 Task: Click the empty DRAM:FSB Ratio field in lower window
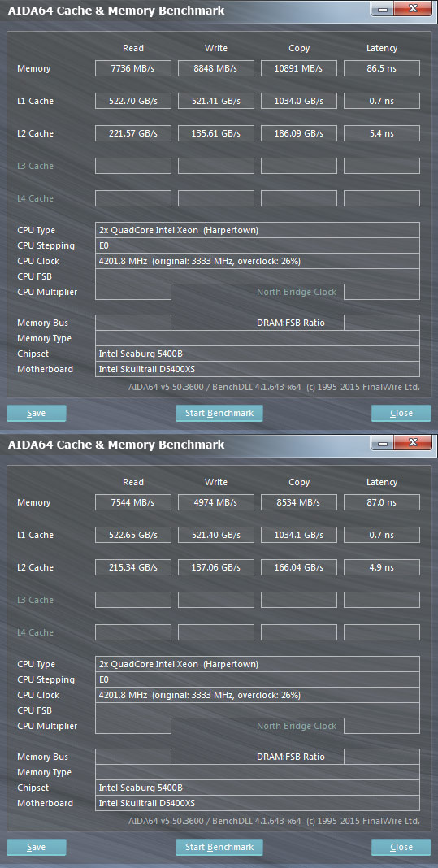(381, 757)
